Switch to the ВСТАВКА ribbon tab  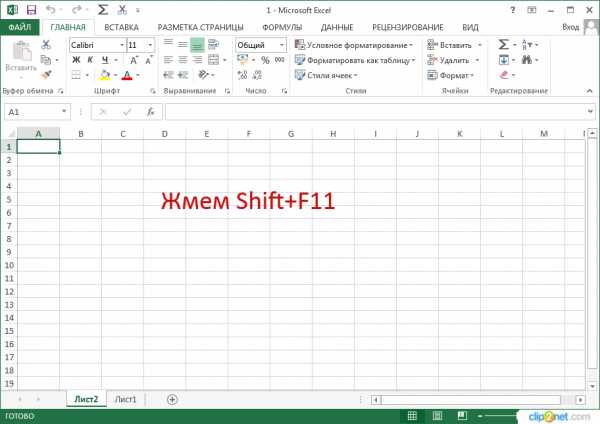click(121, 28)
